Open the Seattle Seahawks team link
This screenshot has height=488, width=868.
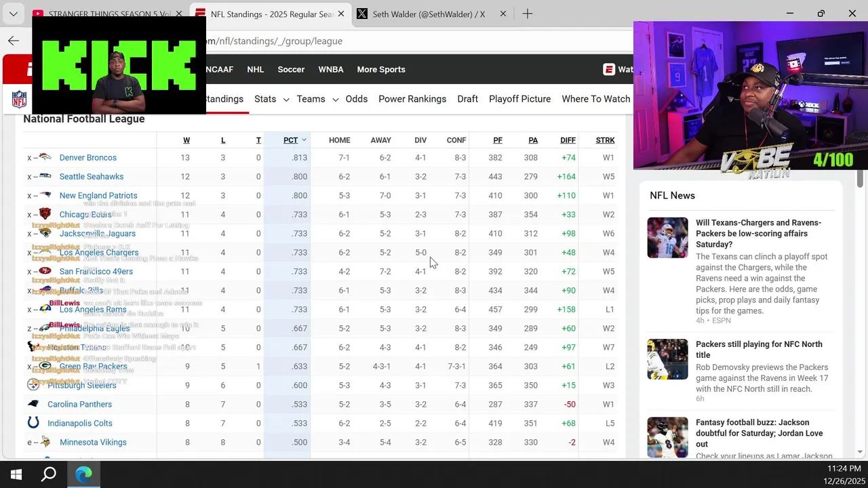[x=92, y=176]
